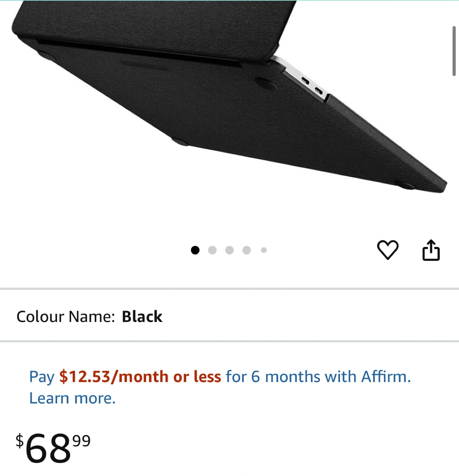459x476 pixels.
Task: Tap the share icon
Action: click(x=431, y=250)
